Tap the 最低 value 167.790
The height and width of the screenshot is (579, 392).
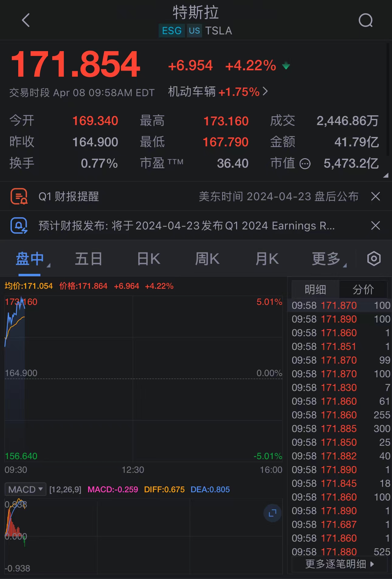[225, 142]
